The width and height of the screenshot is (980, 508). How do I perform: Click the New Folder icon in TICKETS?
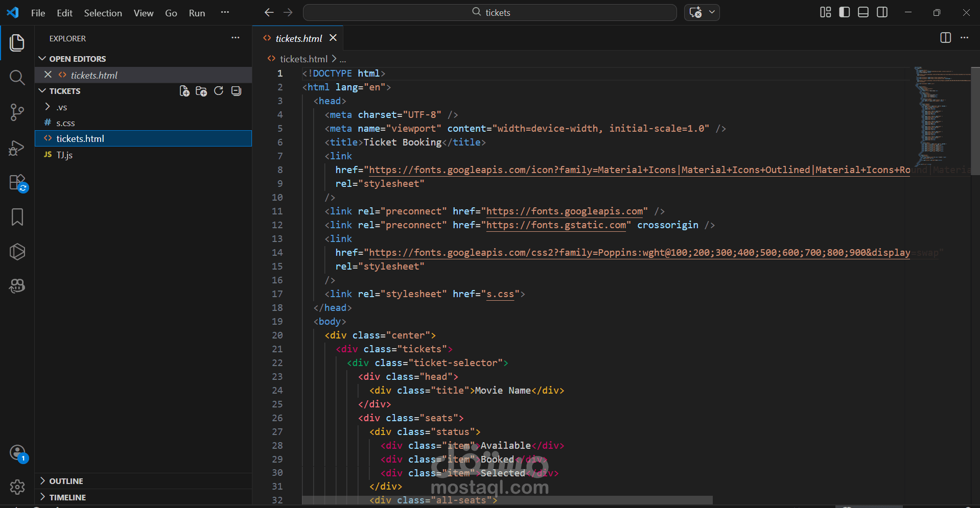point(201,91)
